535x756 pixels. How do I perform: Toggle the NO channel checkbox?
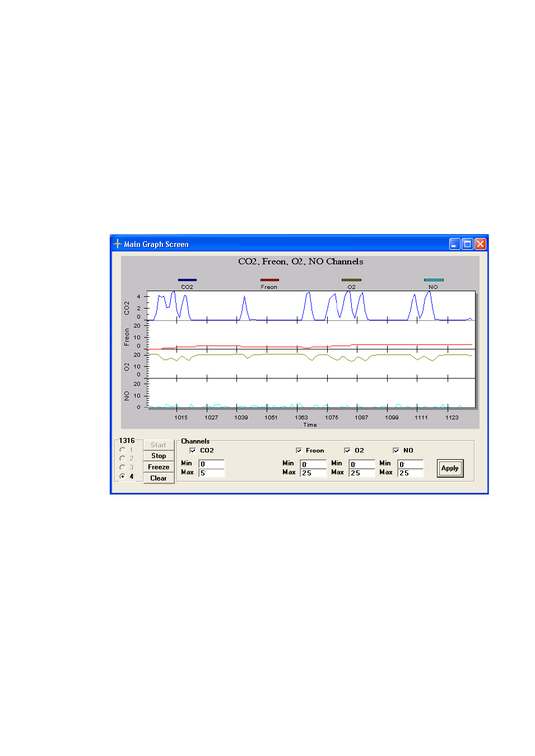396,450
